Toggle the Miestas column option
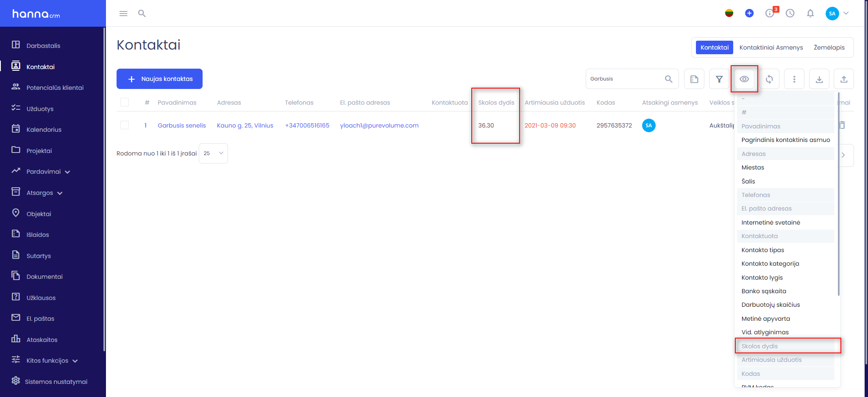This screenshot has width=868, height=397. point(786,167)
